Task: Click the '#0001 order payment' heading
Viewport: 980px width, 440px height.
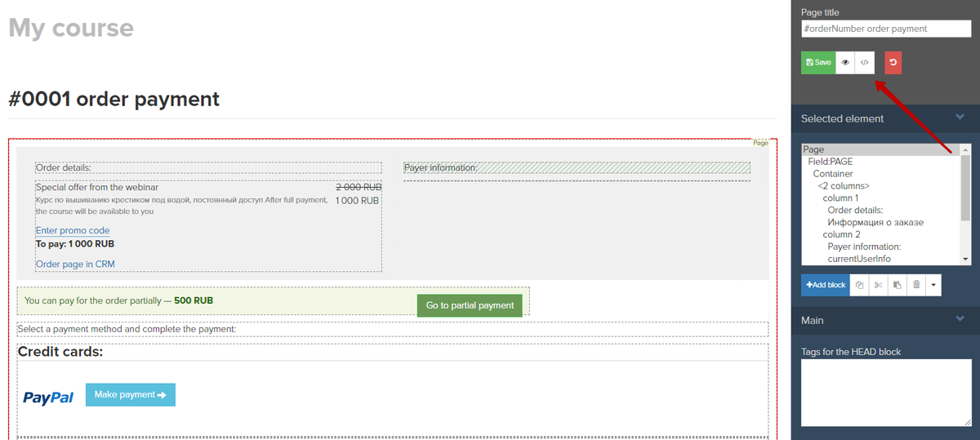Action: [x=114, y=99]
